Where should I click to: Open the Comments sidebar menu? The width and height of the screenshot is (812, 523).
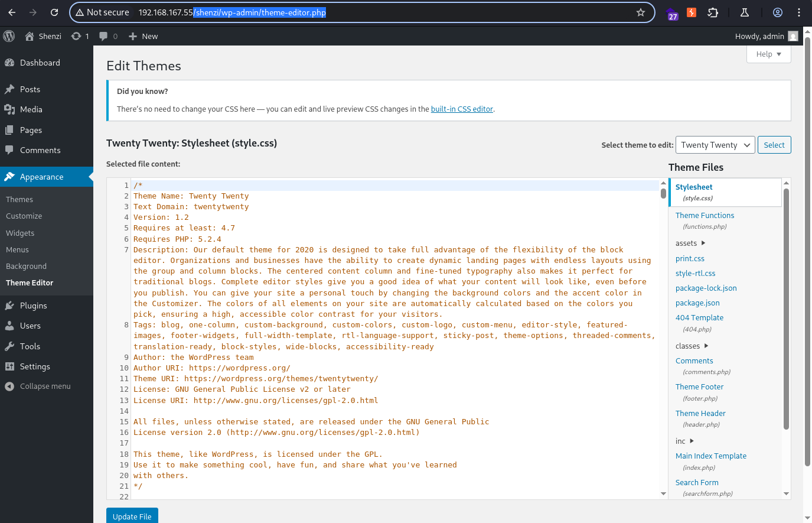47,150
